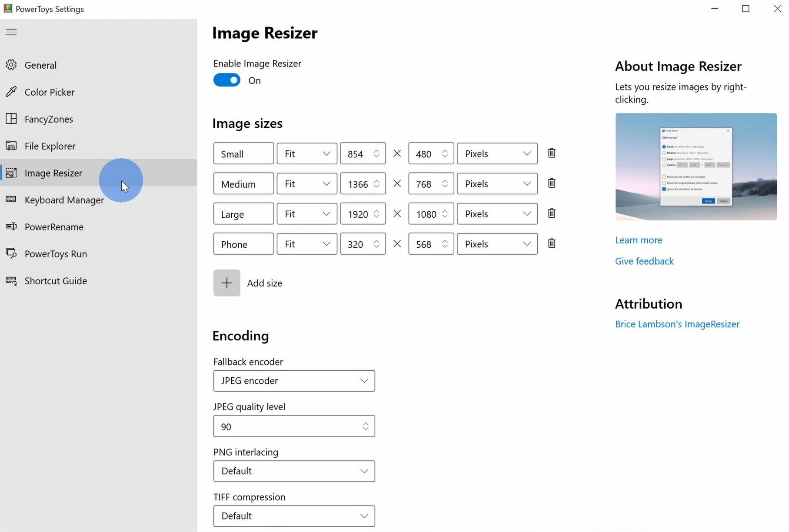Click the Small size name field

click(243, 153)
